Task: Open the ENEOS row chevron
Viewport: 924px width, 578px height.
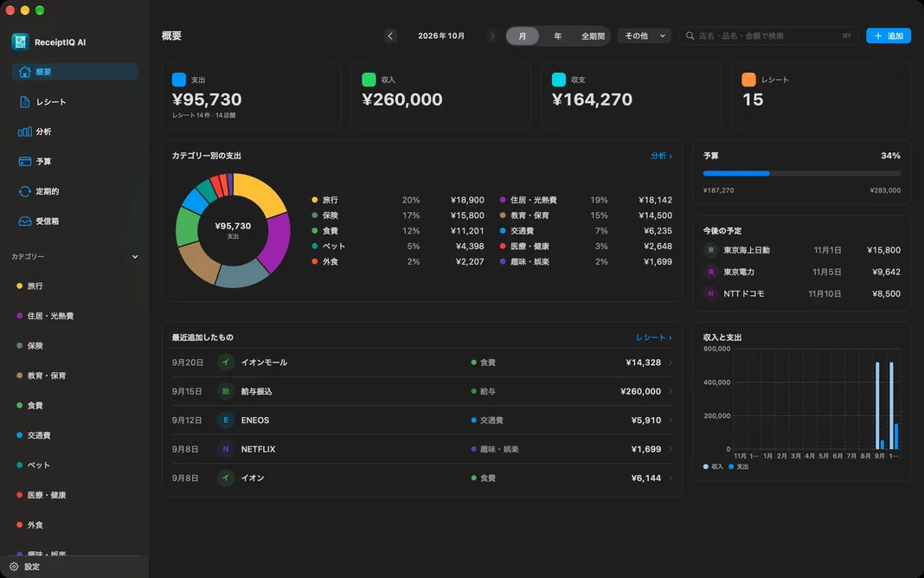Action: pyautogui.click(x=670, y=421)
